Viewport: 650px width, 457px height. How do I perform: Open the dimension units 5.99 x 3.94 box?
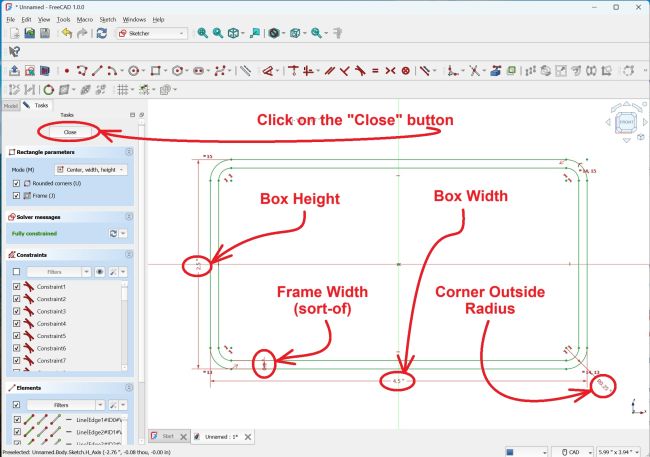[x=618, y=452]
